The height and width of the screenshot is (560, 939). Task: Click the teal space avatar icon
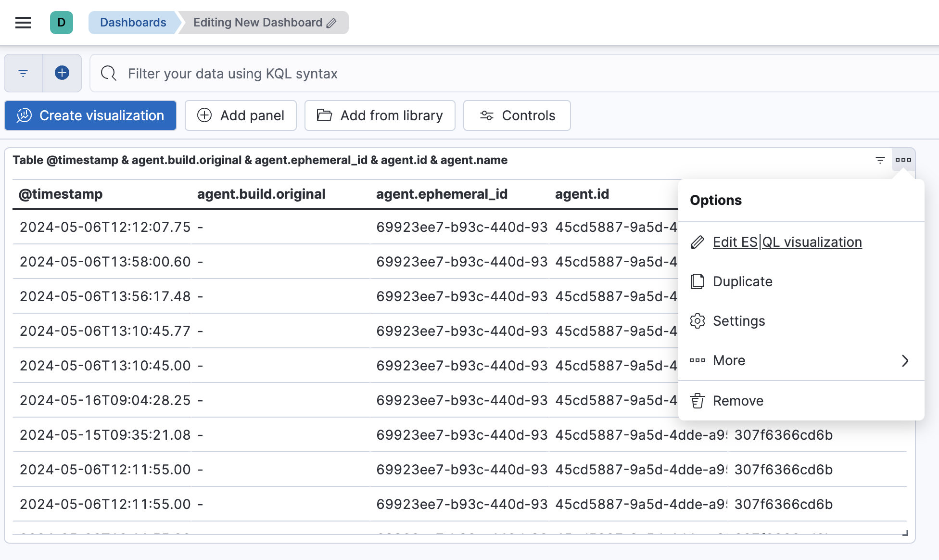click(61, 23)
